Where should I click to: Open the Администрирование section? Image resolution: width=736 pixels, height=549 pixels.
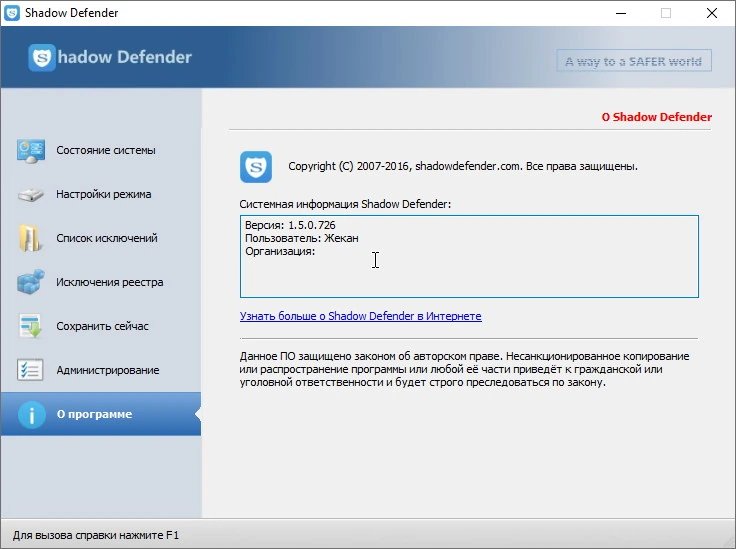click(101, 370)
